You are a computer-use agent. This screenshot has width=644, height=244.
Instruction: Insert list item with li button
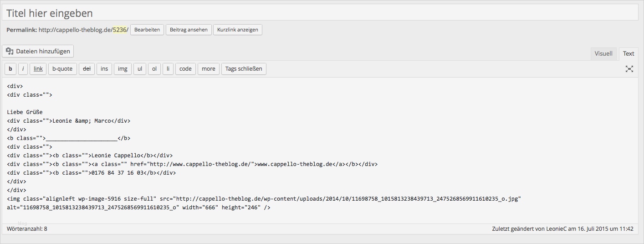click(168, 69)
